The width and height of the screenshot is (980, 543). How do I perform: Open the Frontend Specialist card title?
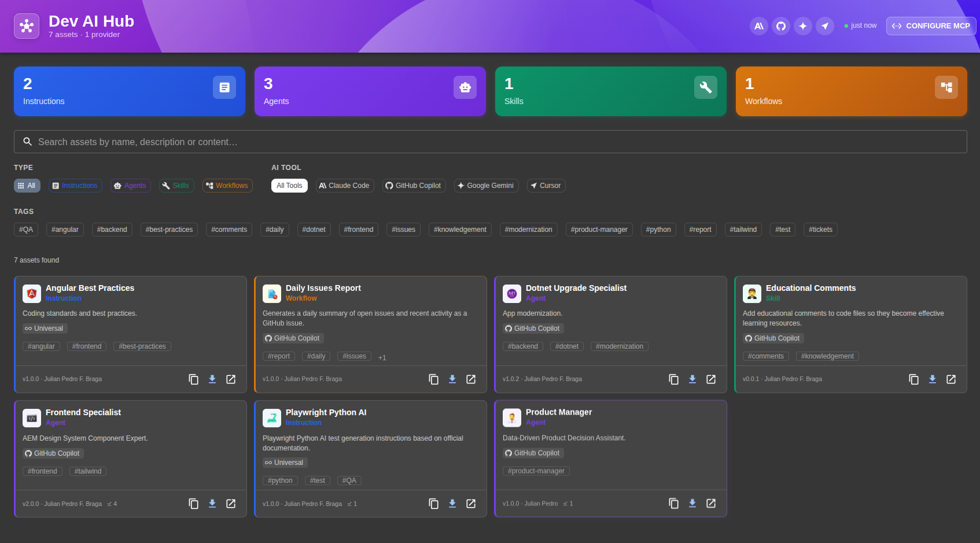pyautogui.click(x=83, y=412)
